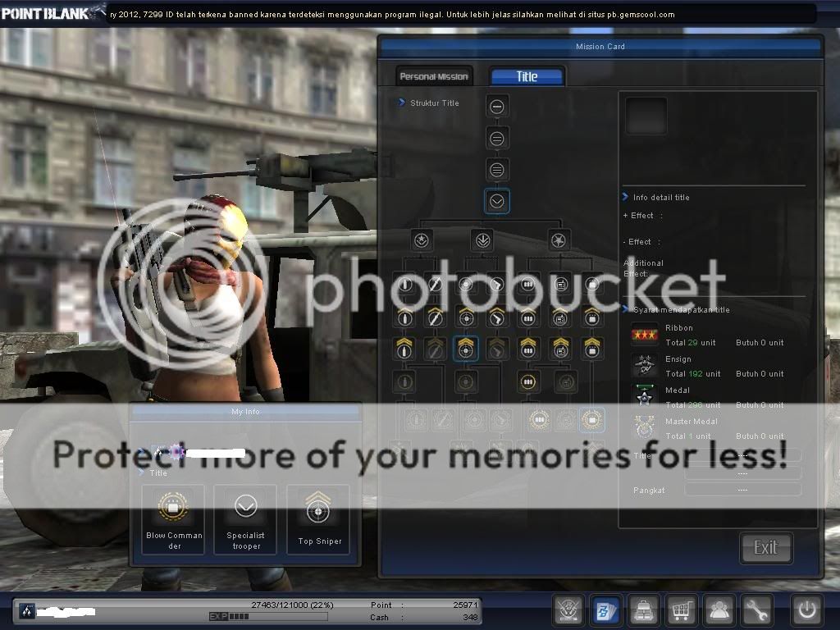Screen dimensions: 840x630
Task: Open the community people icon
Action: point(719,609)
